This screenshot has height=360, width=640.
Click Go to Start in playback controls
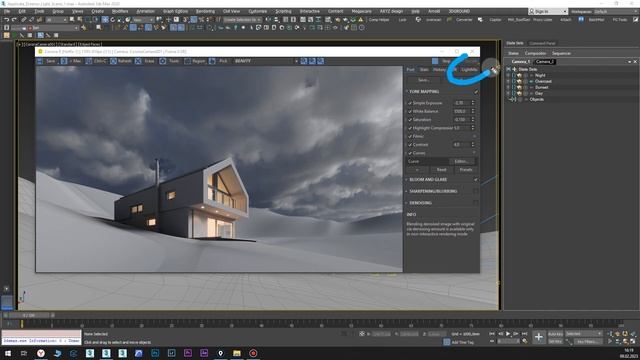coord(492,334)
